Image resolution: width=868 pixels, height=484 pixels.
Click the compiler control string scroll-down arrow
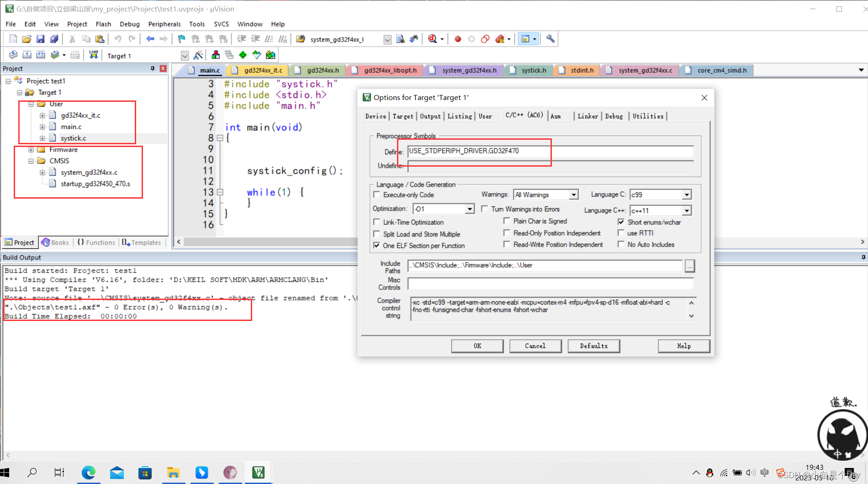pos(691,316)
